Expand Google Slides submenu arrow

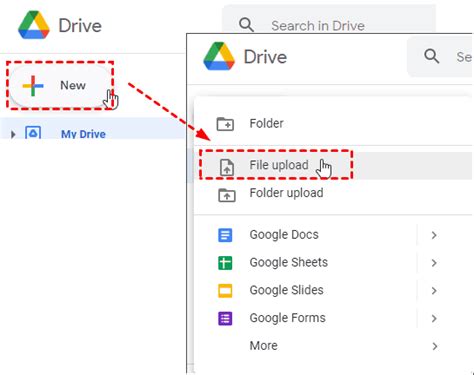(434, 291)
